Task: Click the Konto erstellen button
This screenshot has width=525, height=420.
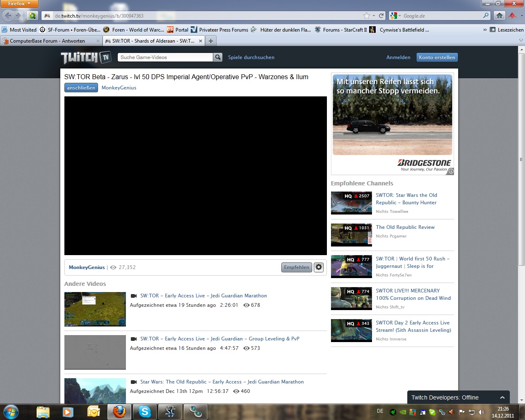Action: coord(437,57)
